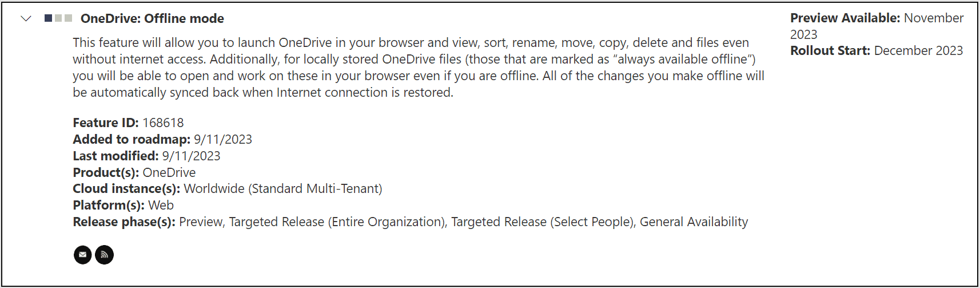The height and width of the screenshot is (288, 980).
Task: Collapse the OneDrive Offline mode entry chevron
Action: click(26, 19)
